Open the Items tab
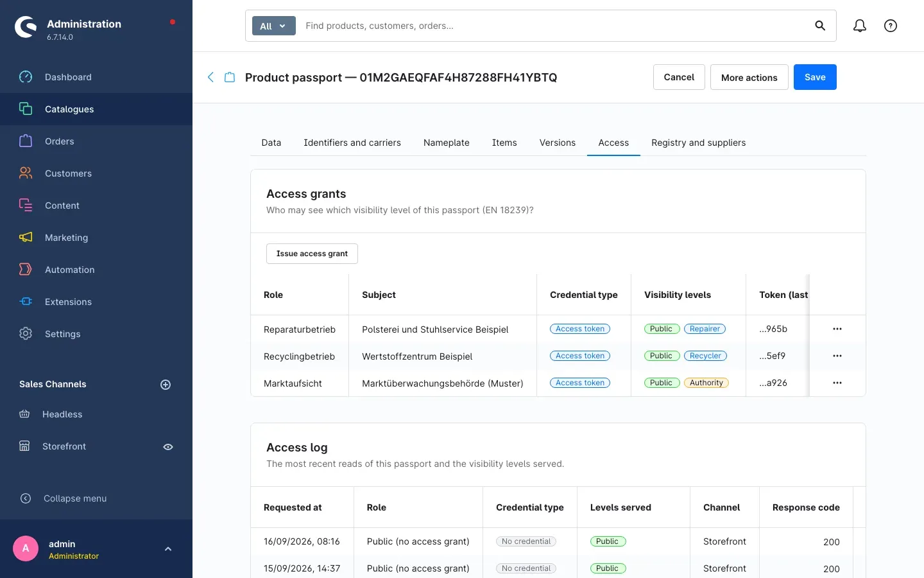The height and width of the screenshot is (578, 924). click(x=504, y=143)
